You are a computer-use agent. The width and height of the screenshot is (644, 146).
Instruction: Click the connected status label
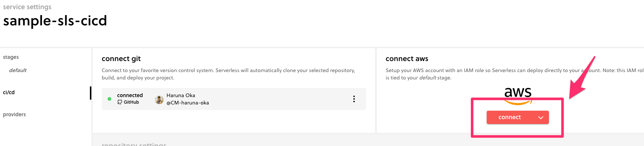(x=130, y=95)
